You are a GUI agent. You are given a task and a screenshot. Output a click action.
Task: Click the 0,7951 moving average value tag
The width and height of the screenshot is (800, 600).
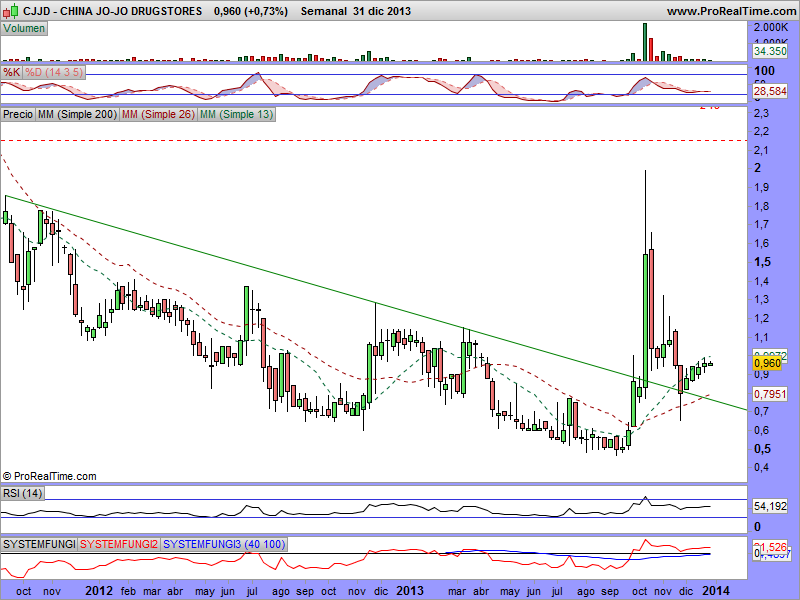pyautogui.click(x=770, y=394)
